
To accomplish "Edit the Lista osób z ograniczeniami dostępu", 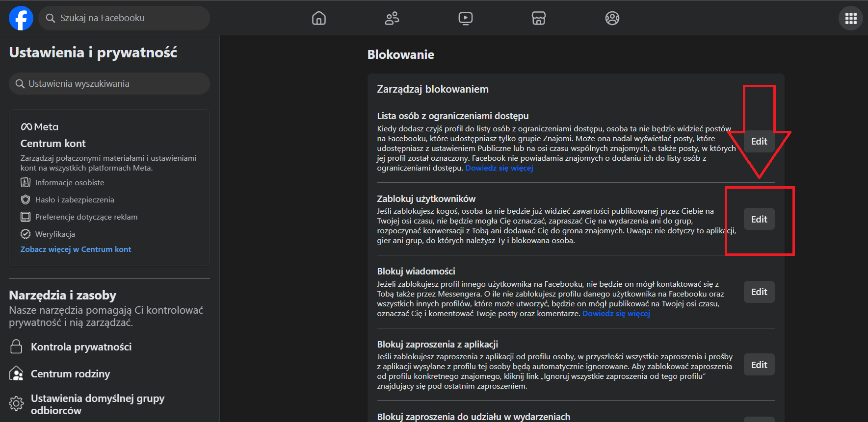I will pos(759,142).
